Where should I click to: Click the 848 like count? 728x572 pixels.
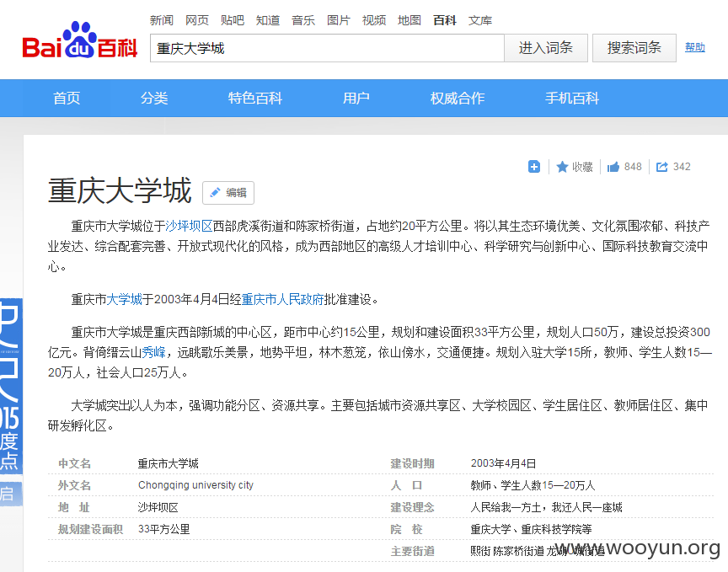[x=633, y=167]
